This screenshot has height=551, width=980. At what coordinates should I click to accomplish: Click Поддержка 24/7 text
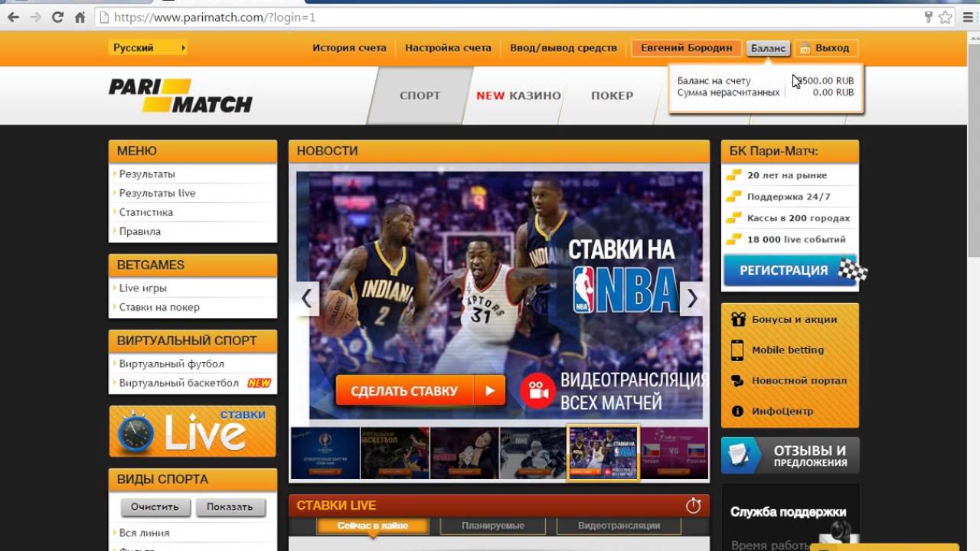[789, 197]
